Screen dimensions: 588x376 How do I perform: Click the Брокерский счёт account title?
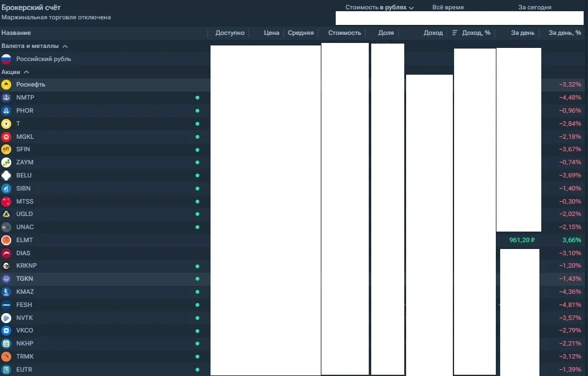tap(31, 7)
